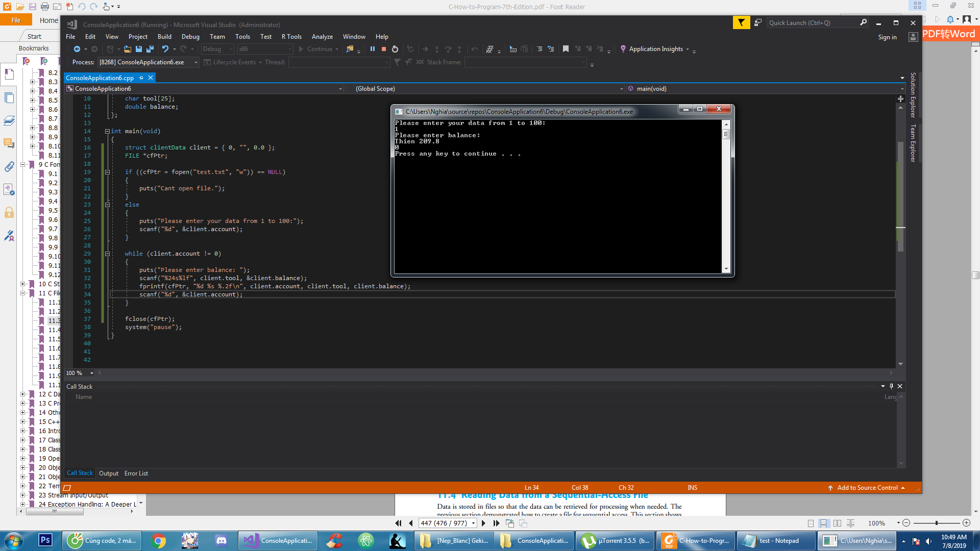Collapse the main(void) function outline box

[x=107, y=131]
